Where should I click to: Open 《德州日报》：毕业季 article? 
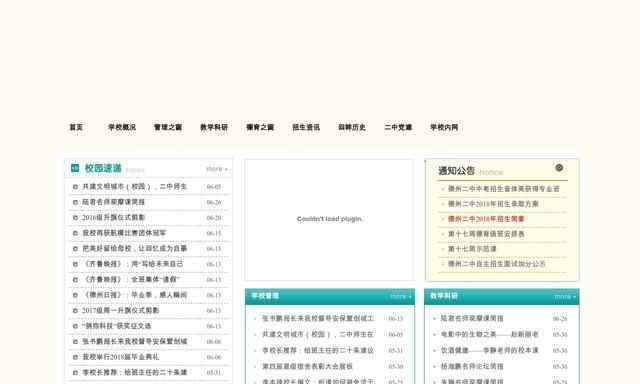(134, 295)
